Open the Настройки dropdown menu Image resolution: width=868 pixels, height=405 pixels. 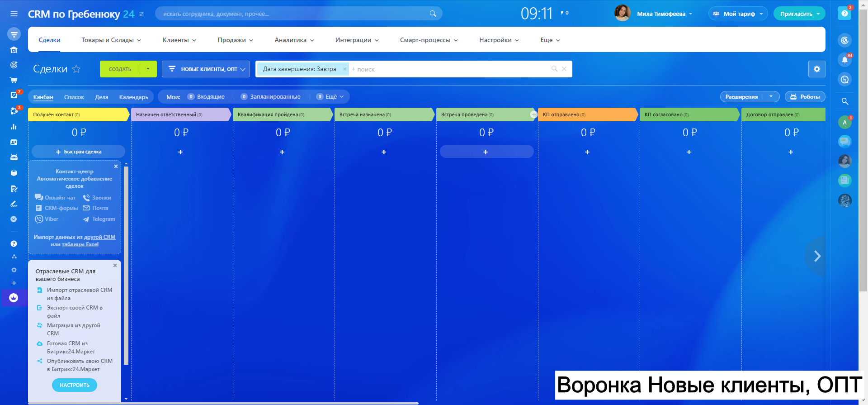pos(499,40)
